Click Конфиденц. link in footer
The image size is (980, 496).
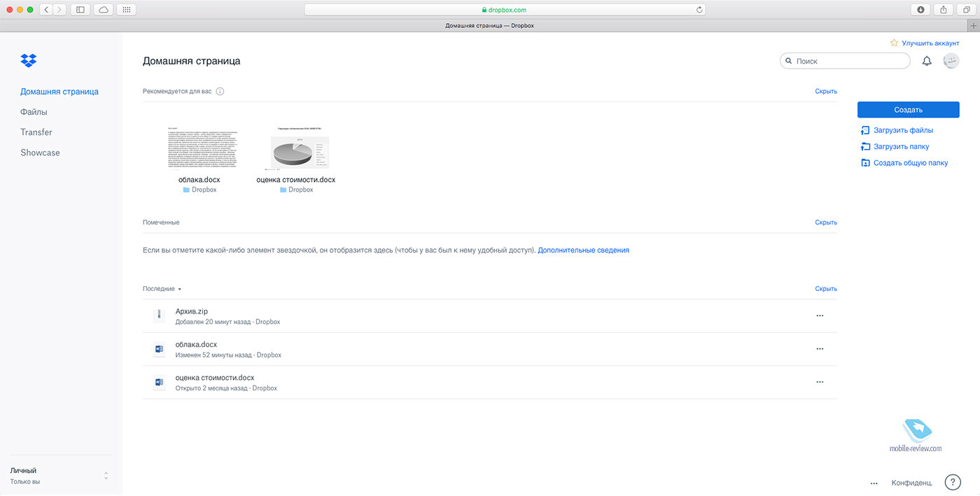[x=911, y=483]
